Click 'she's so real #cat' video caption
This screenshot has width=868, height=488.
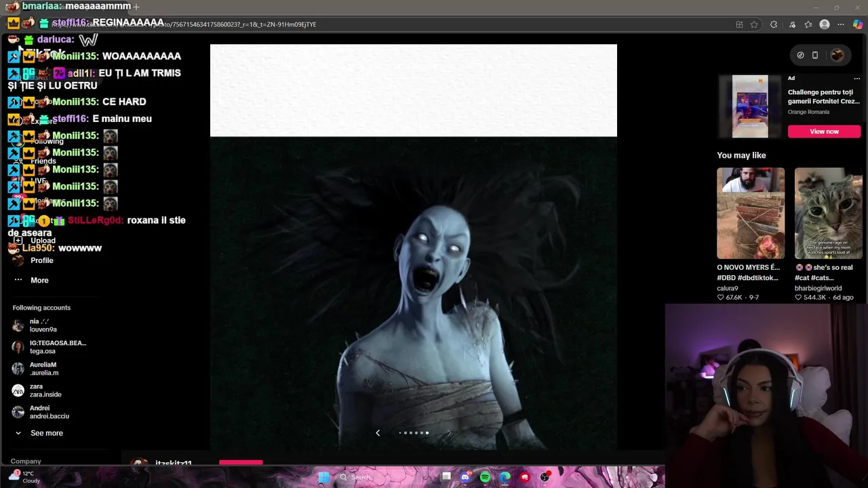tap(824, 272)
